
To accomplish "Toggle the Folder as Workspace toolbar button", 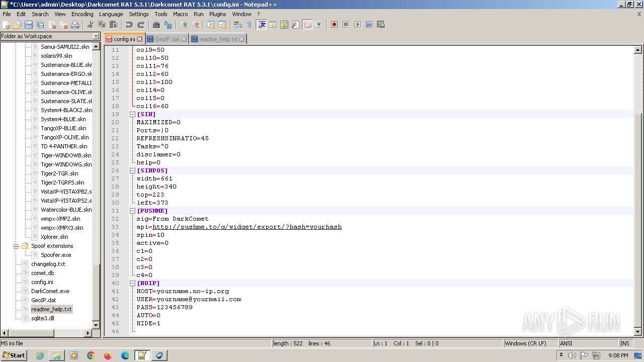I will [307, 25].
